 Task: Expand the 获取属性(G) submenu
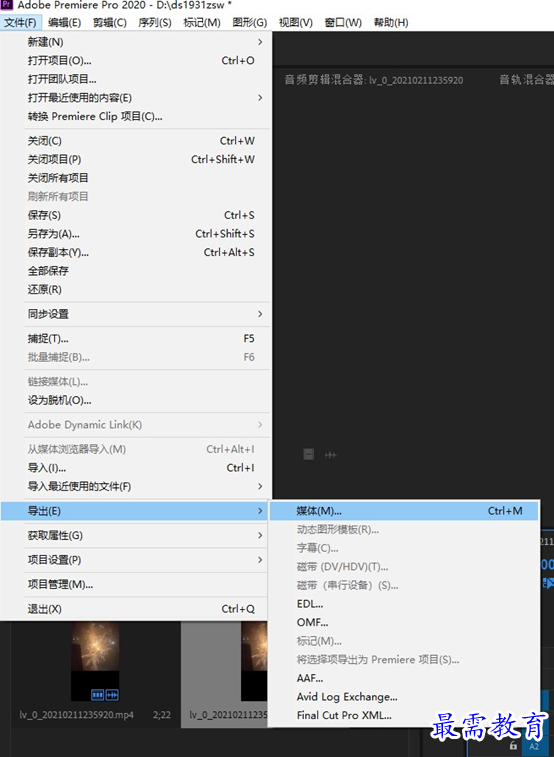coord(135,535)
